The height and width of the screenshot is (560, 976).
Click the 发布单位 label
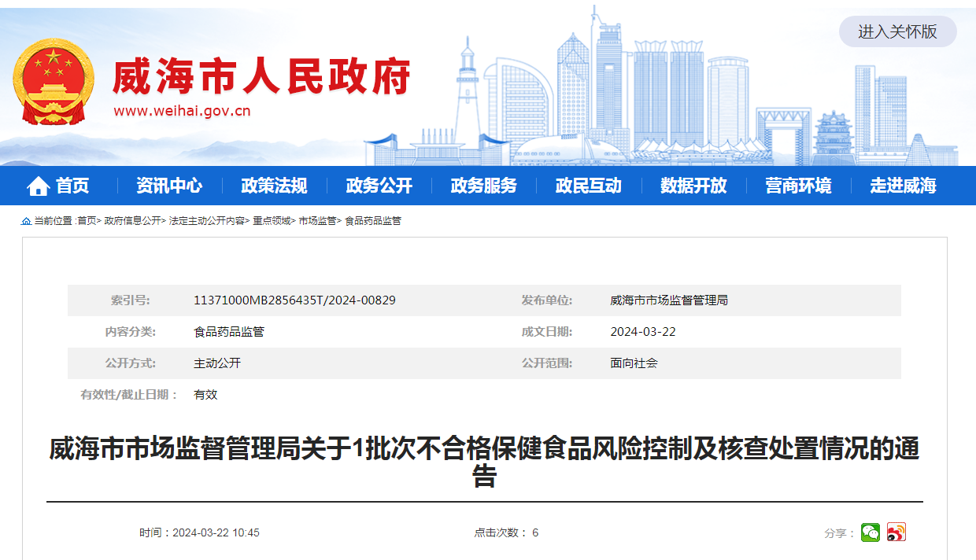point(546,300)
